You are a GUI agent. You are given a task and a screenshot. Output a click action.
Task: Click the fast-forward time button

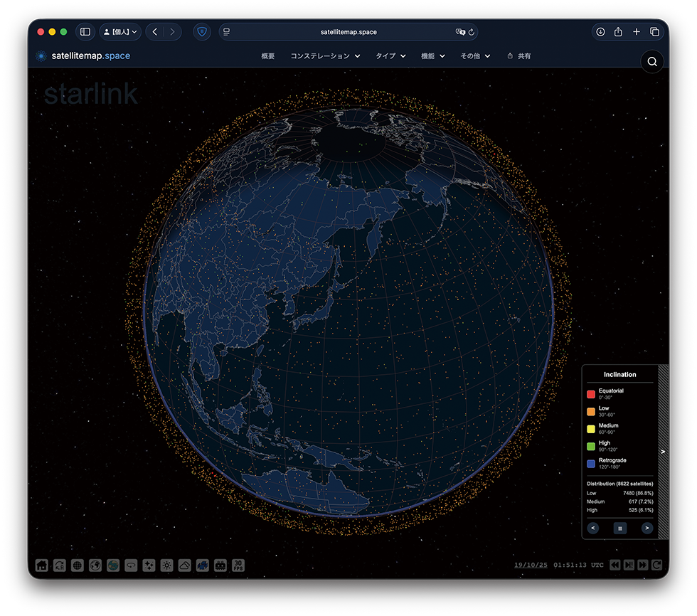(x=643, y=565)
